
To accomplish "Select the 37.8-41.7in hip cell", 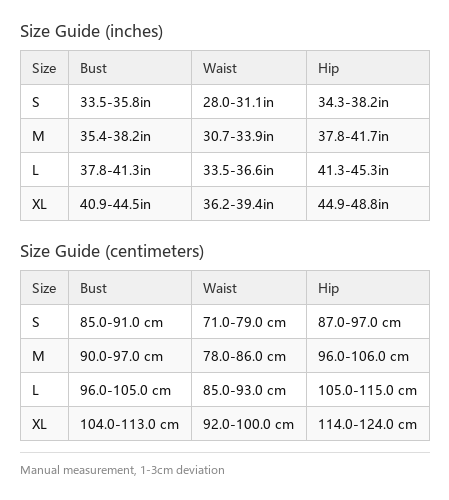I will [x=368, y=136].
